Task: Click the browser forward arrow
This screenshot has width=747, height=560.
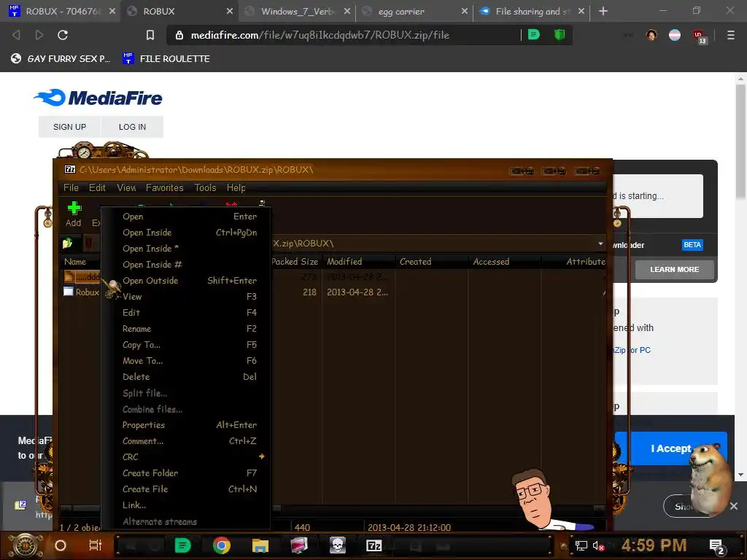Action: tap(39, 35)
